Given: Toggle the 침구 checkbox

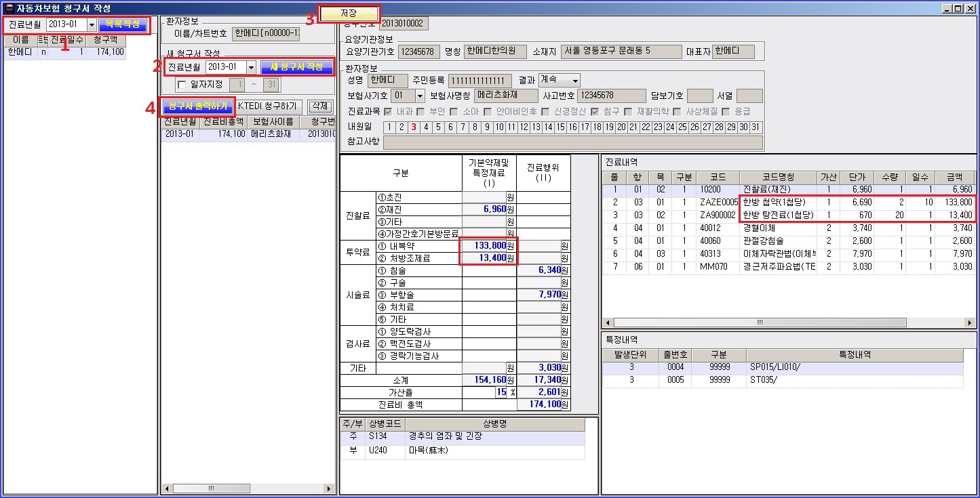Looking at the screenshot, I should click(595, 111).
